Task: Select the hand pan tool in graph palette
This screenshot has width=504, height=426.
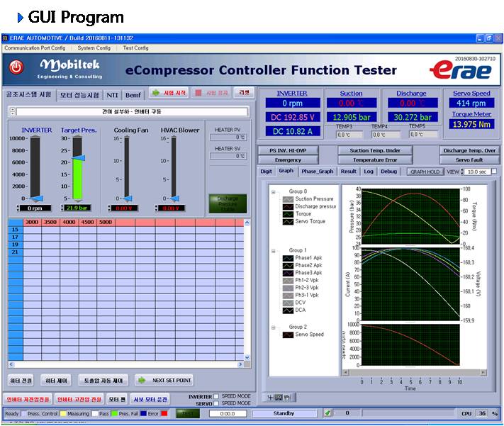Action: coord(286,398)
